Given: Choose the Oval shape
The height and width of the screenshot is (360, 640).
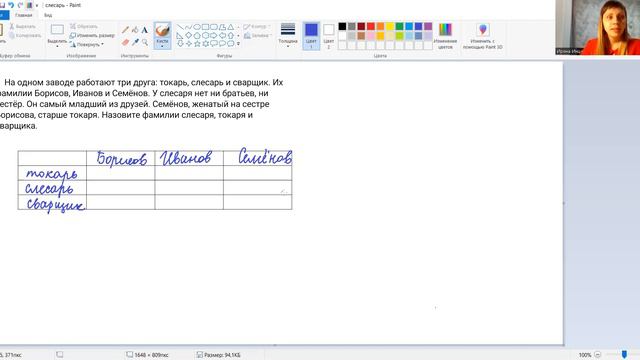Looking at the screenshot, I should click(197, 27).
